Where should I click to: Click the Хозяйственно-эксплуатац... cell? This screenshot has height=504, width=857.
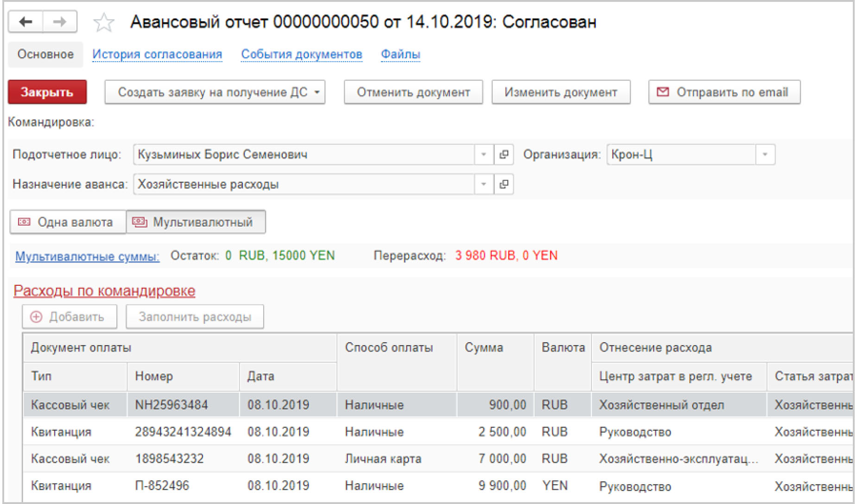679,459
